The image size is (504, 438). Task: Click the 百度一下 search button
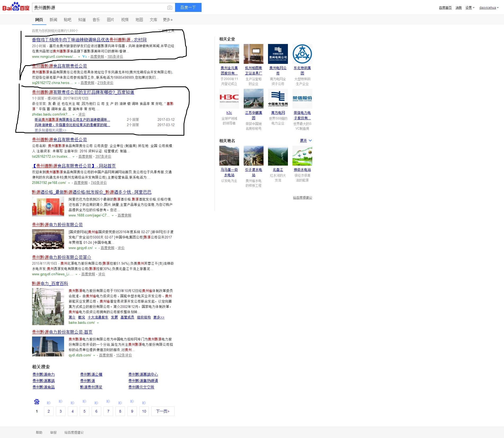[188, 7]
